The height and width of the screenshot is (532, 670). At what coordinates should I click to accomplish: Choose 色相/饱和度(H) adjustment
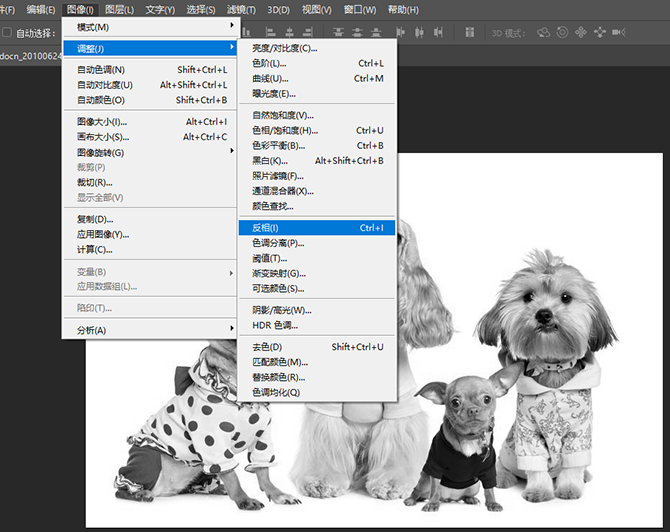(x=317, y=130)
